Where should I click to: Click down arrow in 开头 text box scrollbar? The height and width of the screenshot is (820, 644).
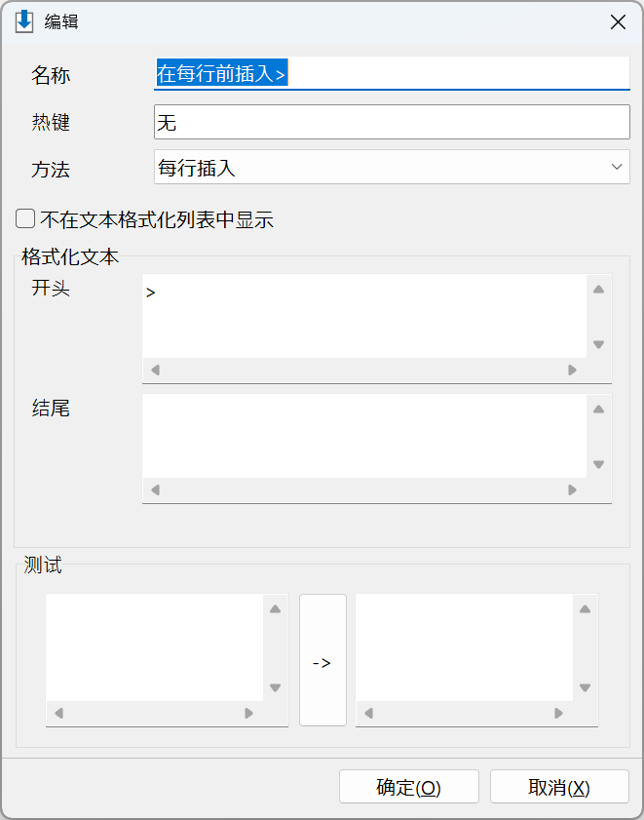pyautogui.click(x=598, y=344)
